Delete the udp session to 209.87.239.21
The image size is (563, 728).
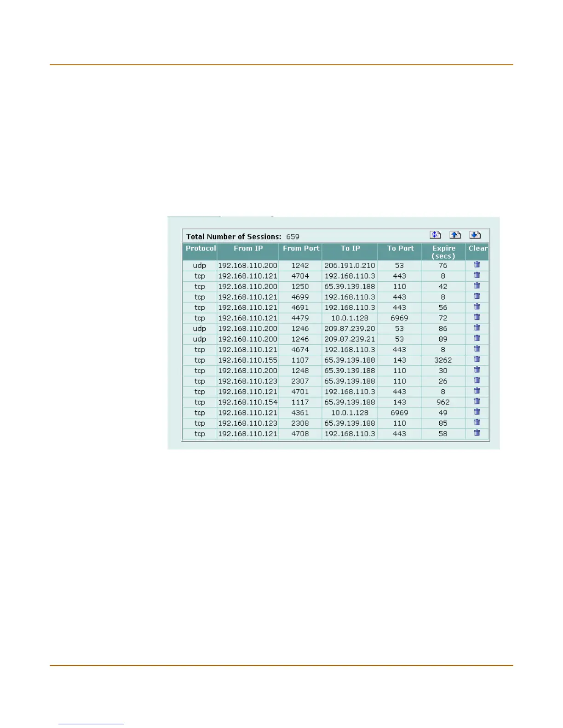tap(477, 339)
